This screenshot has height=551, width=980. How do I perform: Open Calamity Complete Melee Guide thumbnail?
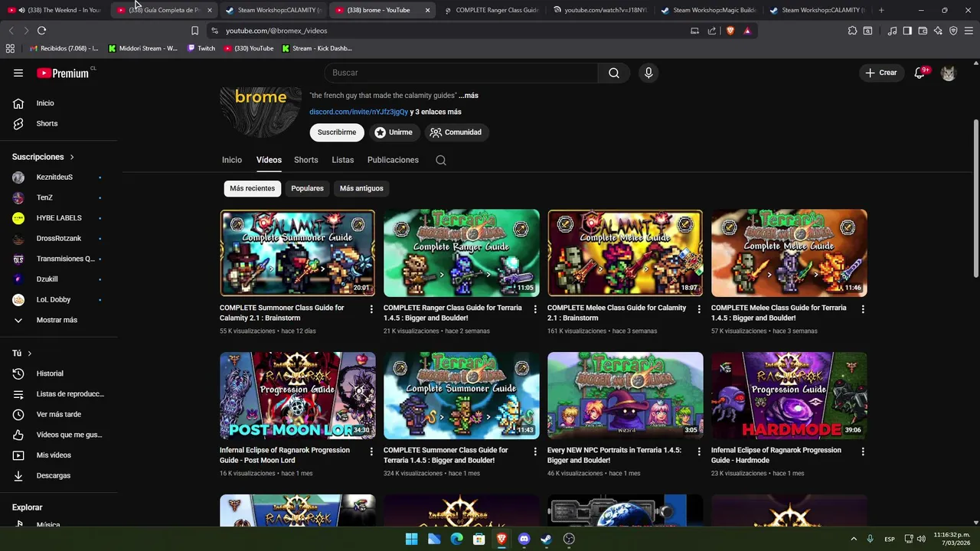click(626, 253)
